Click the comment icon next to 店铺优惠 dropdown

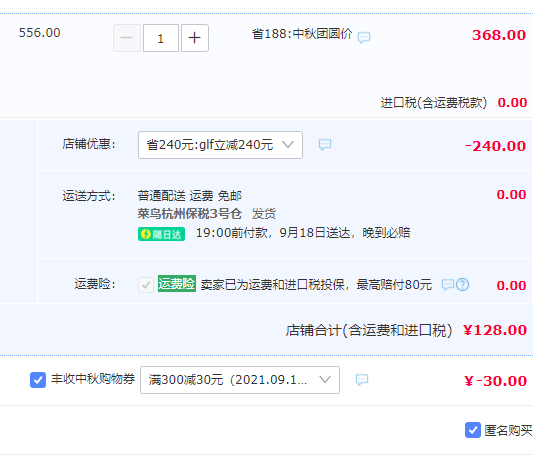click(x=325, y=144)
